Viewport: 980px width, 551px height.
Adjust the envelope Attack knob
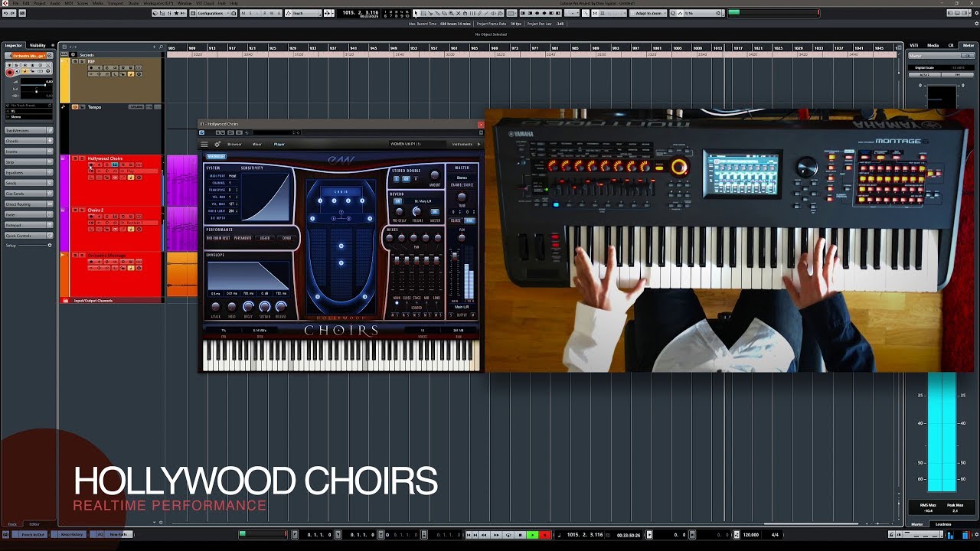coord(216,307)
